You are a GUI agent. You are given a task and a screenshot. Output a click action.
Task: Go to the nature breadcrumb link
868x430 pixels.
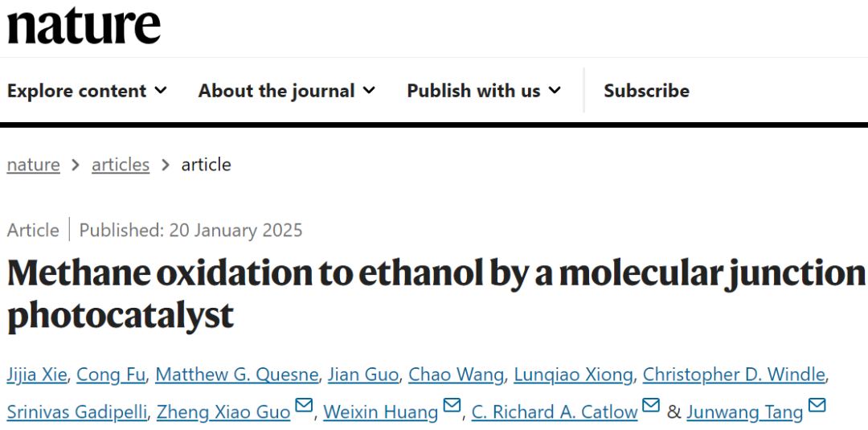(33, 165)
